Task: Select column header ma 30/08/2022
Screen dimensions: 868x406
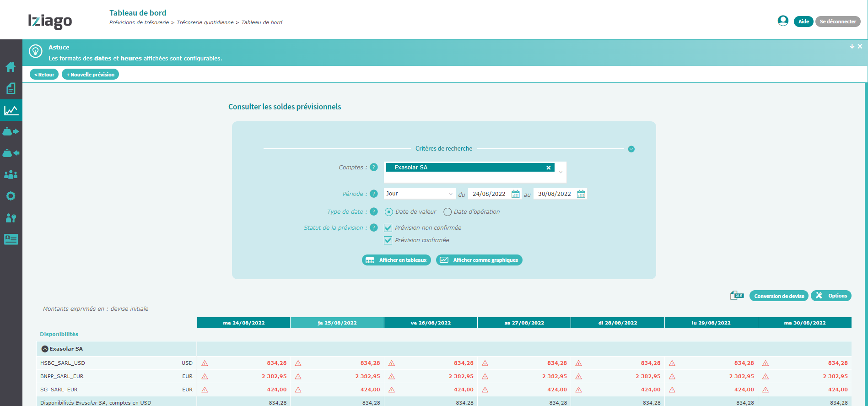Action: tap(805, 323)
